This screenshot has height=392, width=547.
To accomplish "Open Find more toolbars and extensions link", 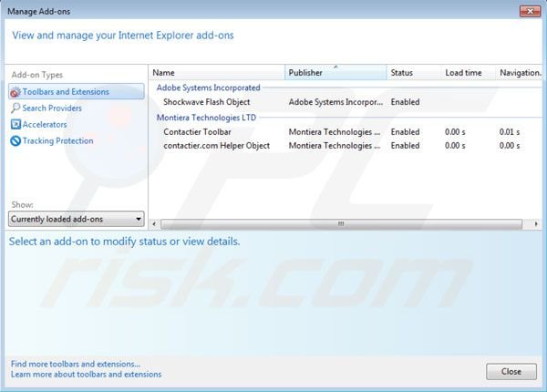I will pos(76,364).
